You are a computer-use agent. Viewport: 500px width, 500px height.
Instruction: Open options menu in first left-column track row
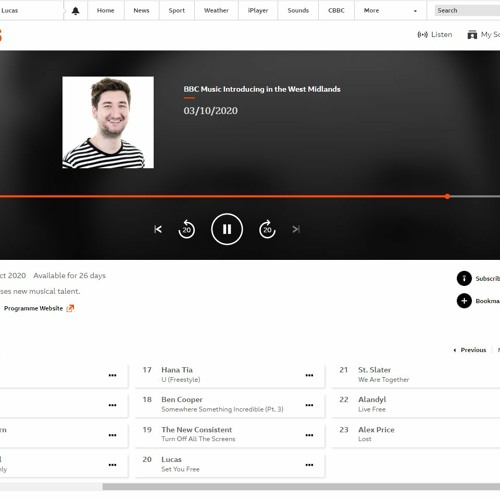point(113,375)
